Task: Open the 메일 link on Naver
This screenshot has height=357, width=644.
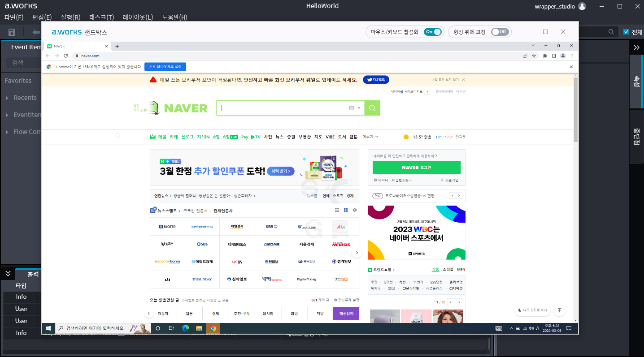Action: pyautogui.click(x=158, y=137)
